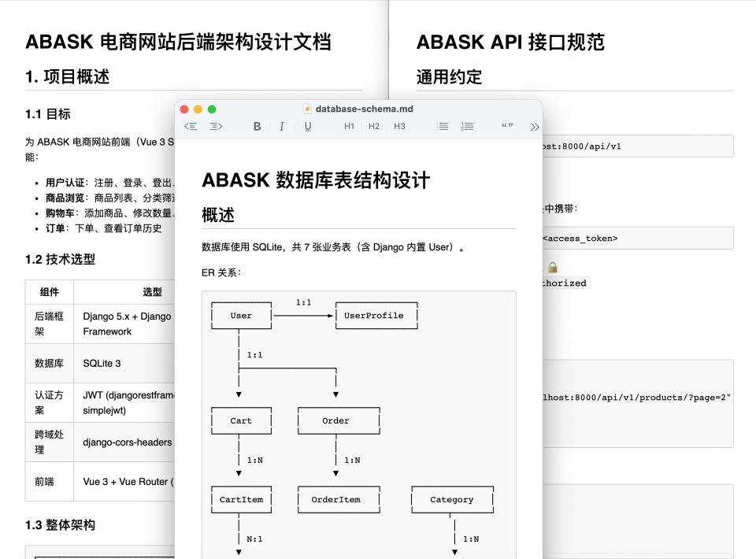Screen dimensions: 756x559
Task: Click the text ER 关系：
Action: pos(221,272)
